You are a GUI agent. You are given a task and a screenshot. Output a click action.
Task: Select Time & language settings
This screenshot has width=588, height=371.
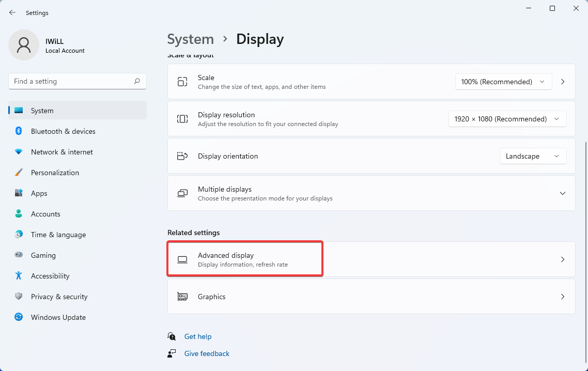point(58,235)
